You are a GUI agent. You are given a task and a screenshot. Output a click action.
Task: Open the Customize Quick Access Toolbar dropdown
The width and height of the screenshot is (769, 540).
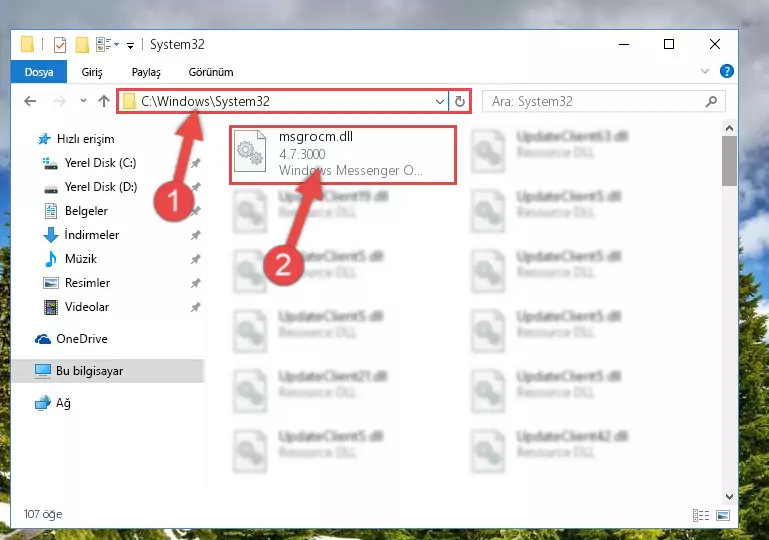[x=130, y=46]
